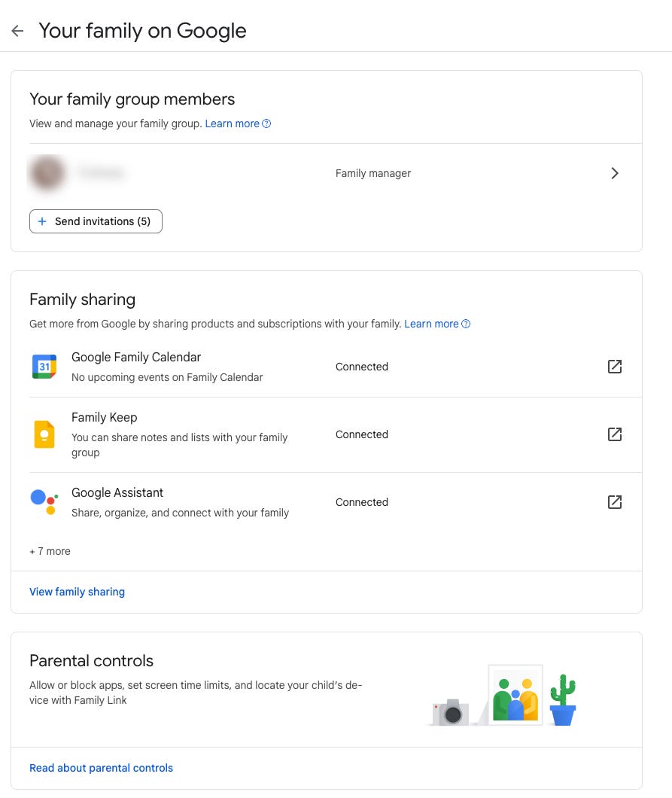
Task: Click the Family manager role label
Action: [373, 174]
